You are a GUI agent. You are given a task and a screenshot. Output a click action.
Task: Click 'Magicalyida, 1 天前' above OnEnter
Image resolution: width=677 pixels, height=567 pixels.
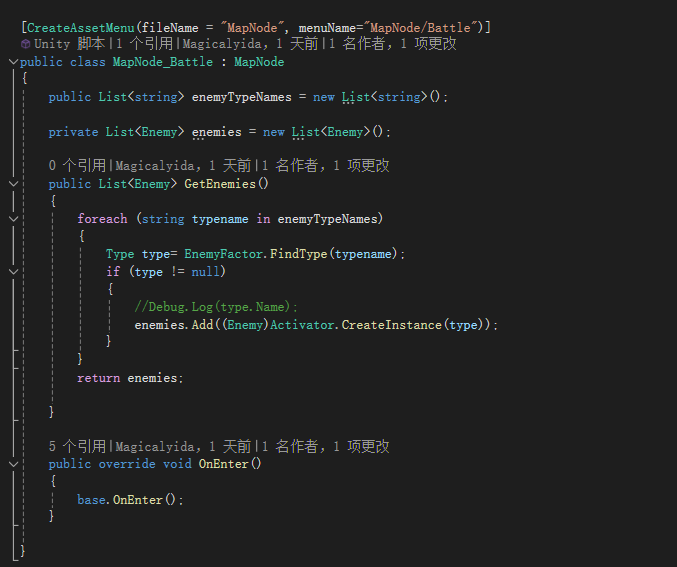pos(183,446)
